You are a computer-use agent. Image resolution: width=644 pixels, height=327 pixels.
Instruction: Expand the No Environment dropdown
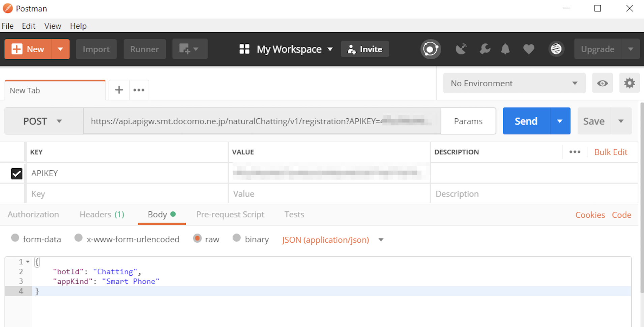click(x=514, y=83)
